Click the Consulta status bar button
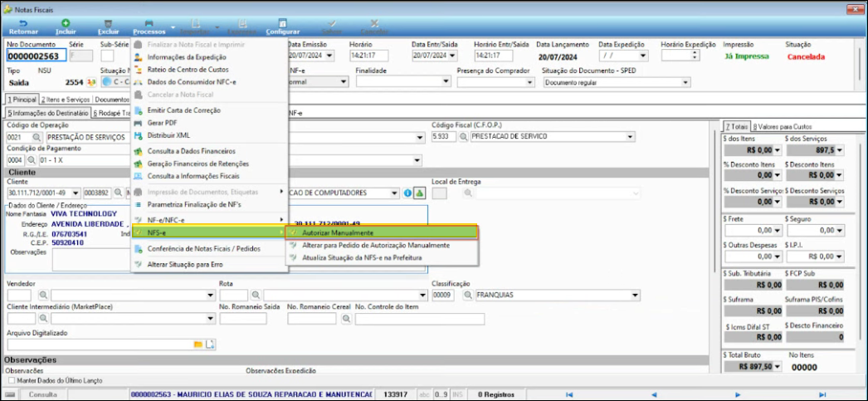This screenshot has width=868, height=401. [x=43, y=394]
